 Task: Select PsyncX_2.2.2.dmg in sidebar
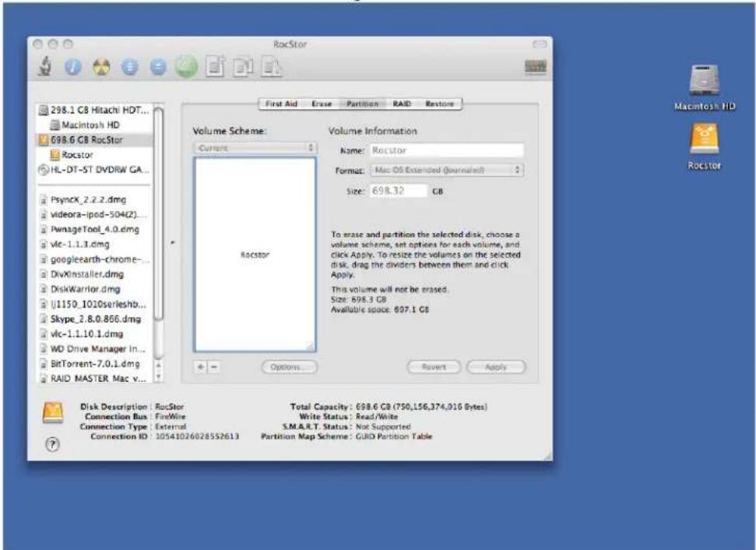[94, 199]
